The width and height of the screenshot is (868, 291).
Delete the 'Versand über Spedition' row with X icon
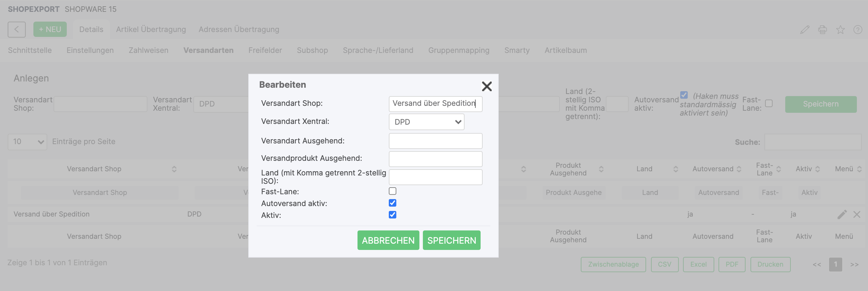coord(857,214)
